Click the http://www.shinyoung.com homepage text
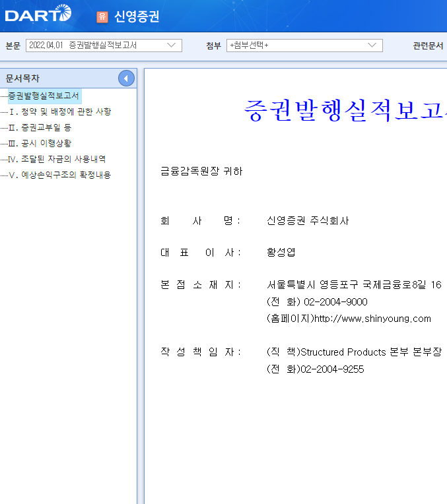This screenshot has height=504, width=447. [372, 318]
